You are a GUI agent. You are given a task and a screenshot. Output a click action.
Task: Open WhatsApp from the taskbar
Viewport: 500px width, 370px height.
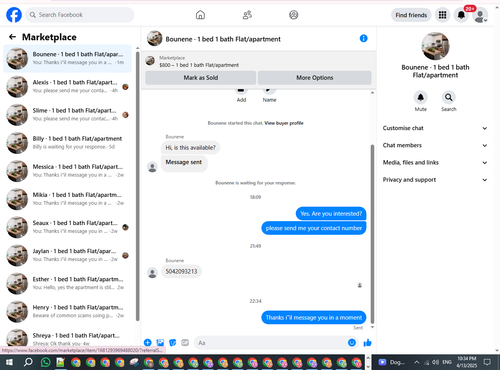46,362
